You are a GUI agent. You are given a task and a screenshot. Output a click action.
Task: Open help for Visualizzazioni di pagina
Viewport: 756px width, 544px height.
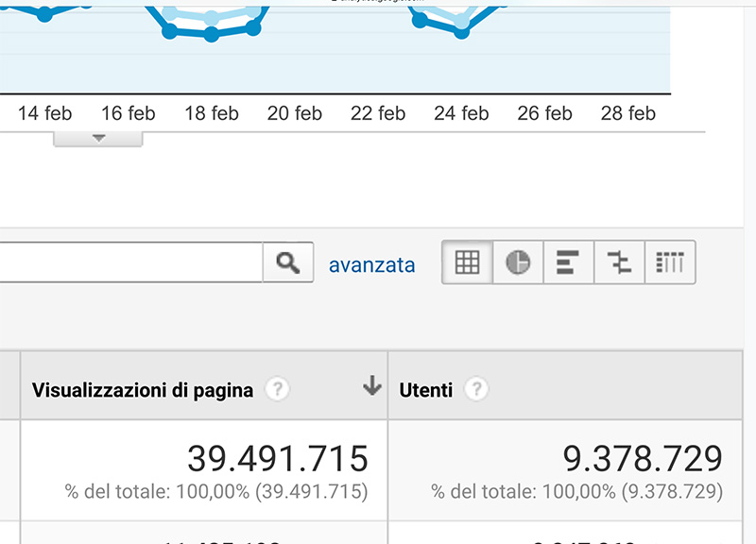(x=278, y=389)
